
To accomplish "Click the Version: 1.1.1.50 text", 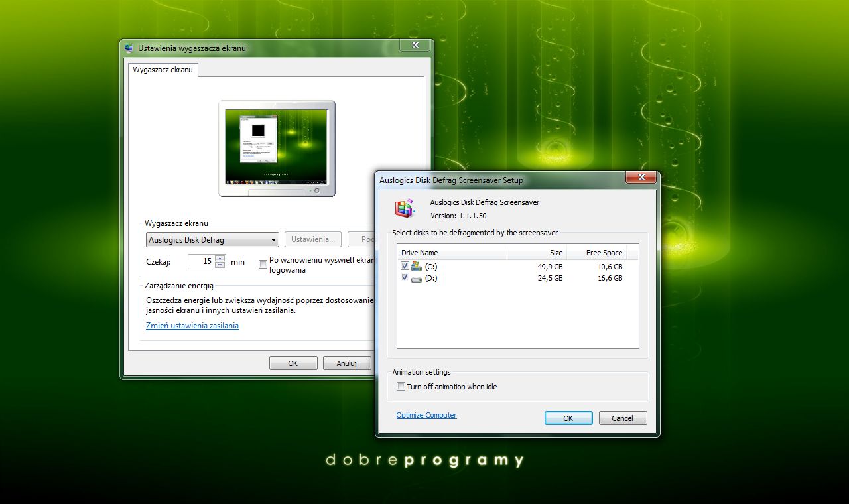I will click(x=458, y=216).
